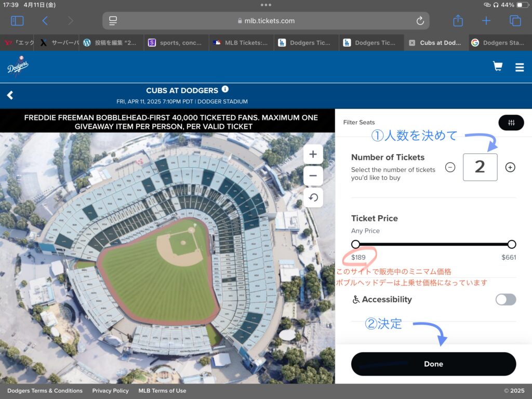Zoom in on the stadium map
The width and height of the screenshot is (532, 399).
[313, 154]
